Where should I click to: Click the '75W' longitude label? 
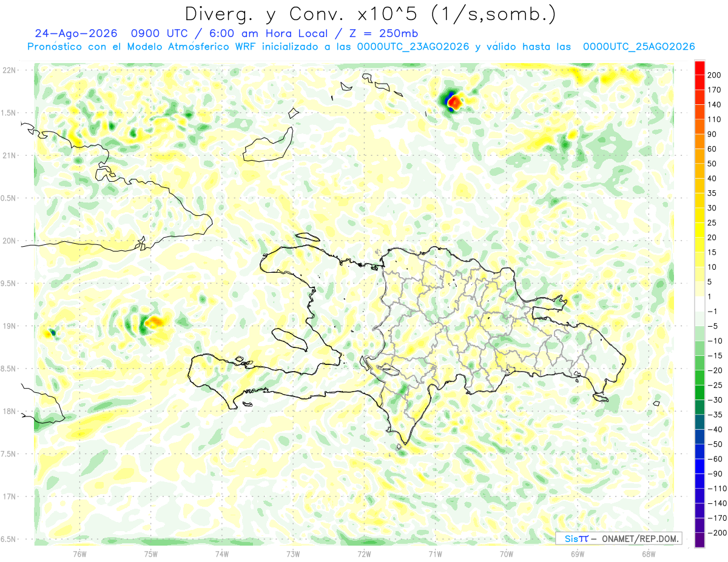pyautogui.click(x=151, y=553)
